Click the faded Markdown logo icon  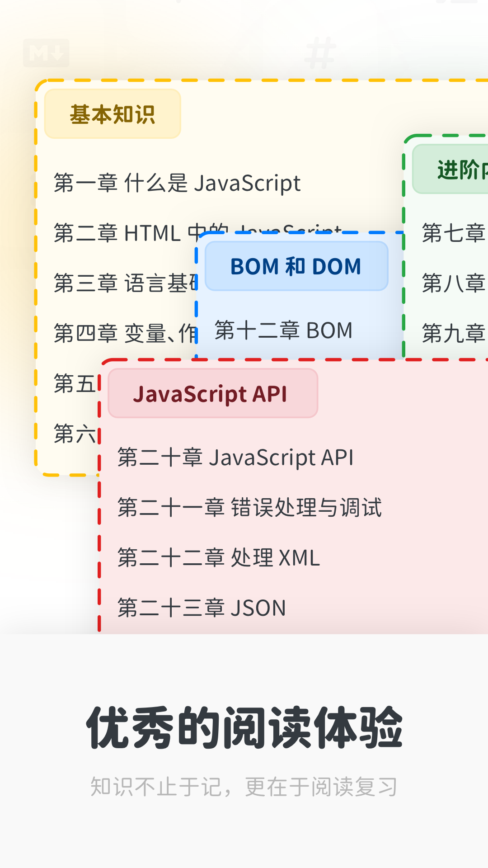click(46, 53)
